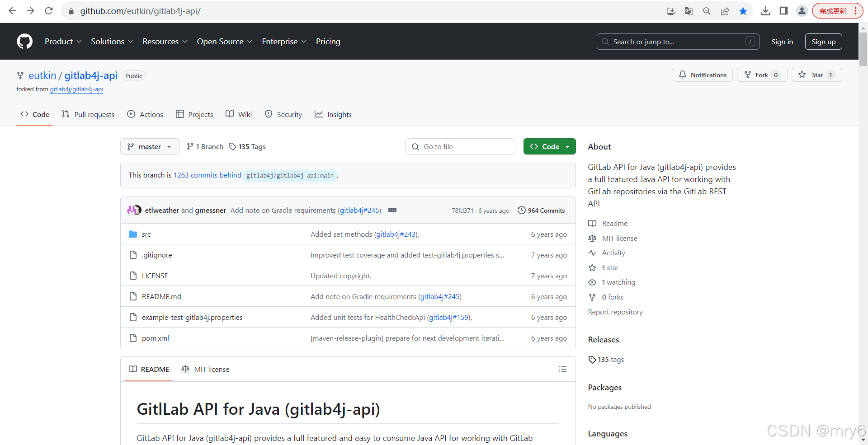Open the green Code dropdown button
This screenshot has height=445, width=868.
click(549, 146)
